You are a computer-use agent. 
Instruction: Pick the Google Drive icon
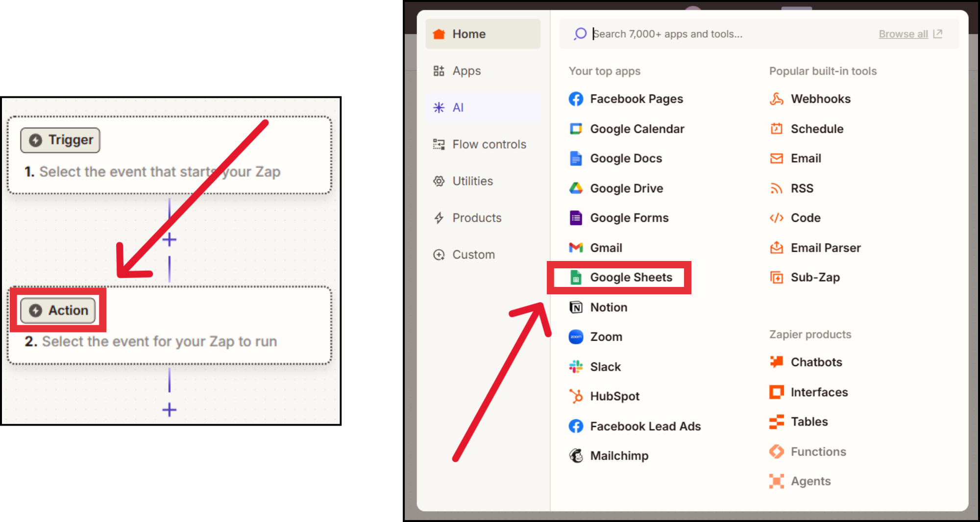click(x=576, y=188)
